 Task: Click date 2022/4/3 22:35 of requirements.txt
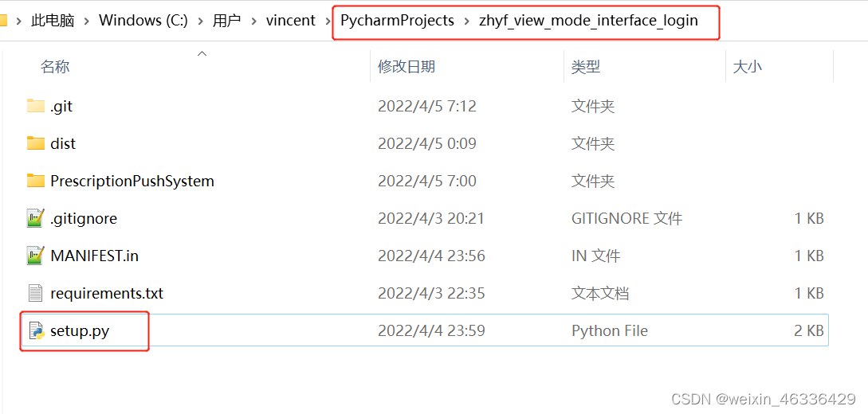coord(431,294)
